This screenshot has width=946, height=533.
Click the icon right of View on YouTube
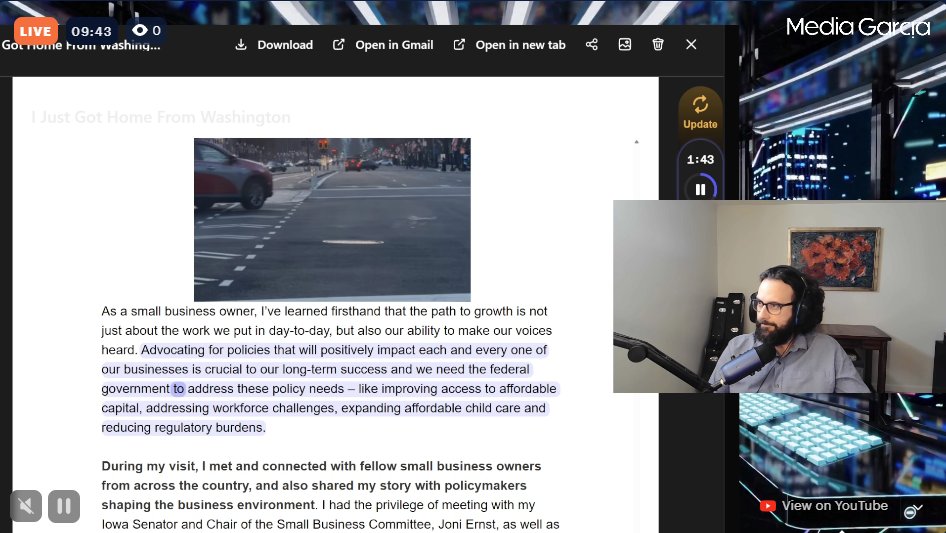[913, 512]
